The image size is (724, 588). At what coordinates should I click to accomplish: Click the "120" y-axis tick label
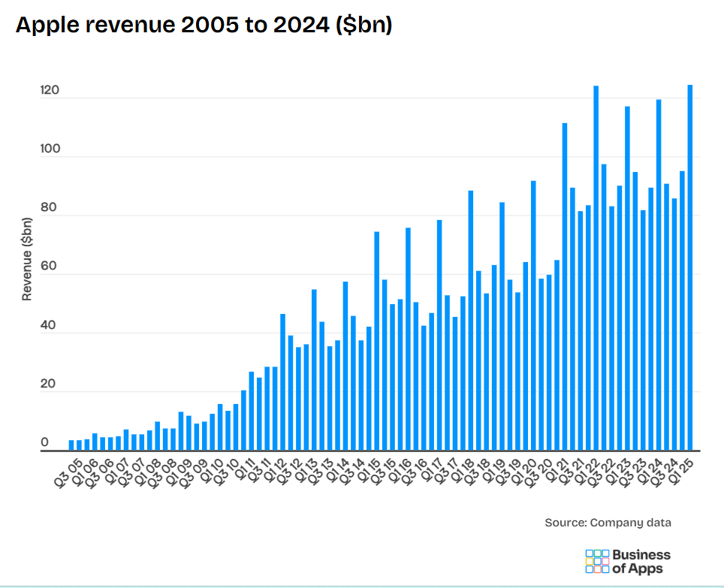50,89
